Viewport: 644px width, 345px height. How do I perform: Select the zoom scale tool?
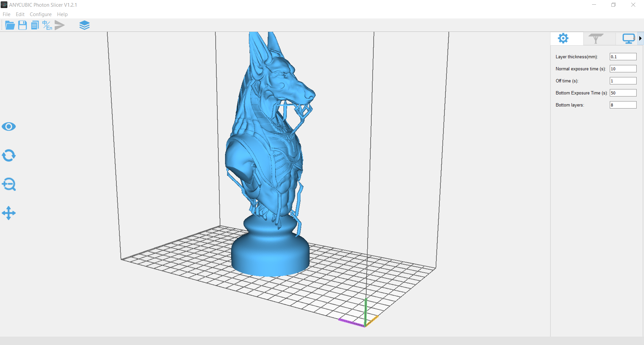pos(9,184)
